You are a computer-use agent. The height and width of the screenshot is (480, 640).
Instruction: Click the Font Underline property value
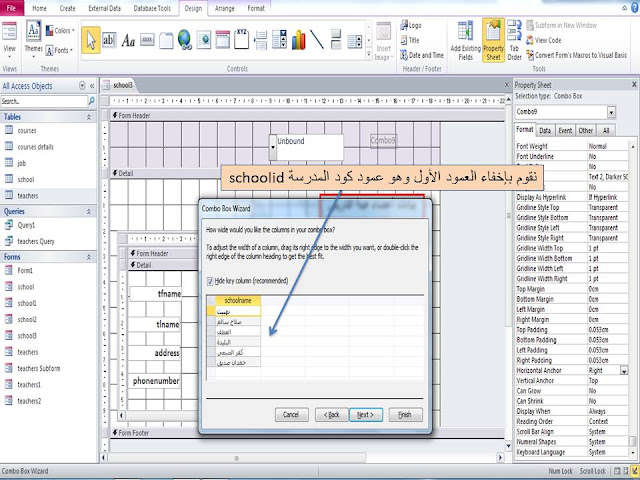tap(607, 157)
